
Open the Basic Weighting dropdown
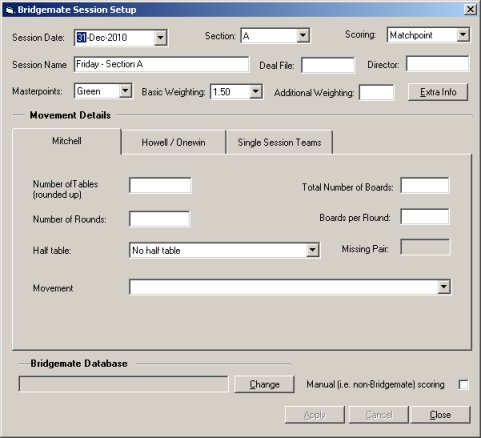click(255, 91)
